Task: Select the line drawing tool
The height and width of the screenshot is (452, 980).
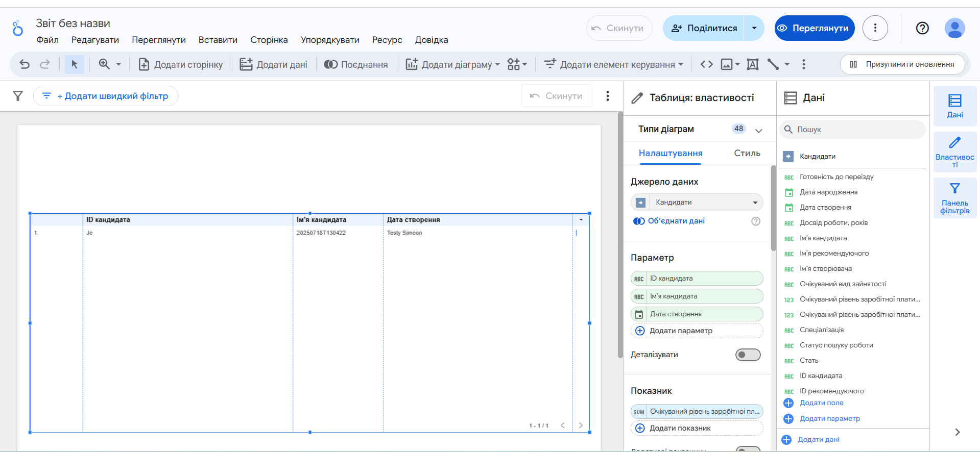Action: [773, 64]
